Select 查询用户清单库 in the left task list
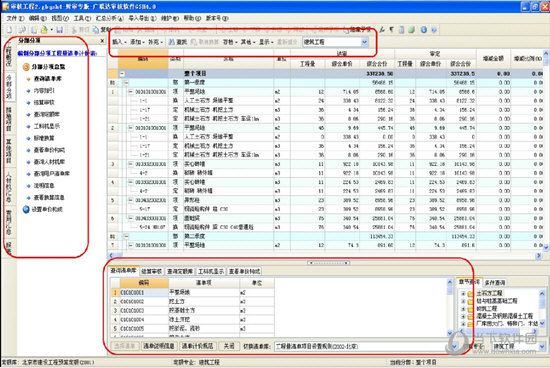 (x=52, y=174)
